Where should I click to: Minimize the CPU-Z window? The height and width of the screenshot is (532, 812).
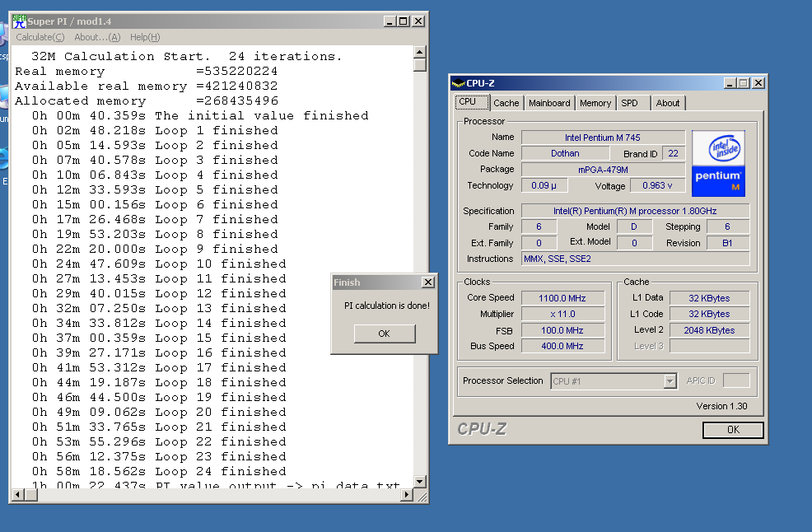coord(730,83)
